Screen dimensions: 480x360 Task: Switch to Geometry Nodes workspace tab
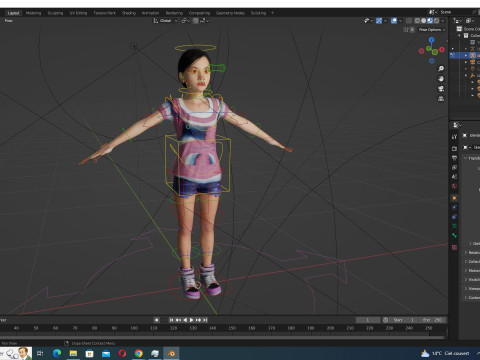point(230,13)
